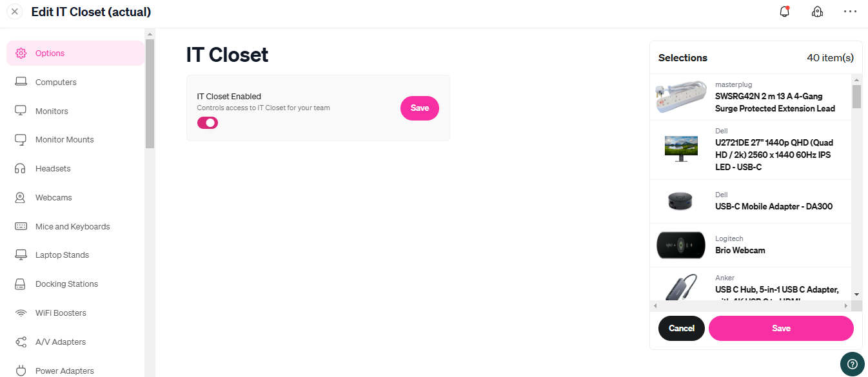Save the IT Closet Enabled setting
This screenshot has height=377, width=868.
pos(419,108)
